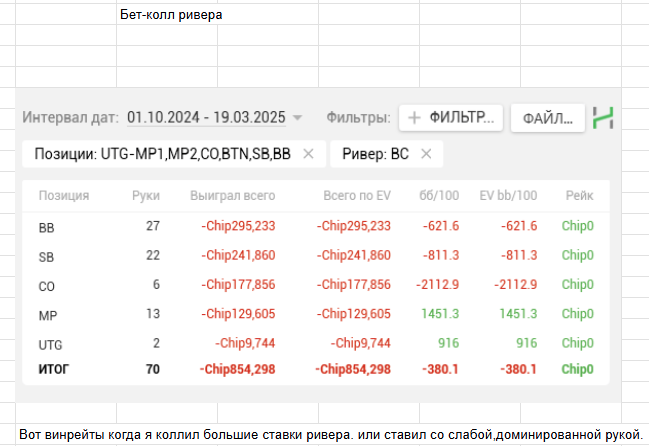Click the Интервал дат label
This screenshot has height=446, width=649.
click(70, 117)
